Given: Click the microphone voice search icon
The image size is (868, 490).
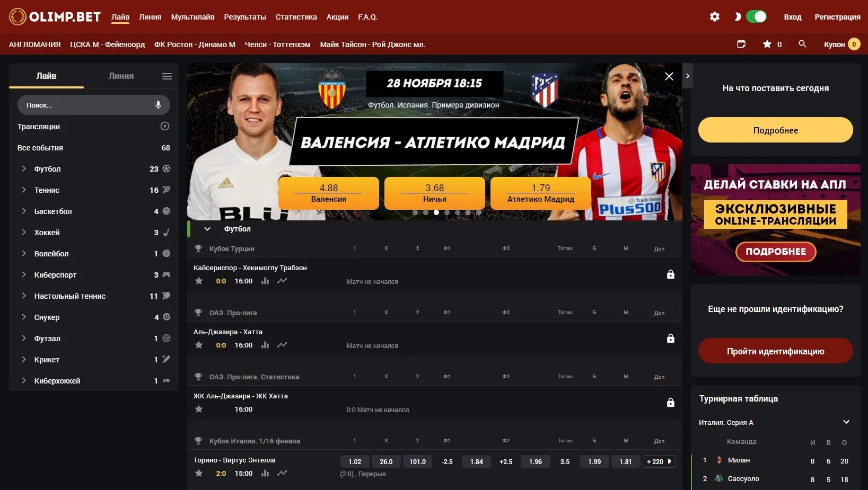Looking at the screenshot, I should [x=158, y=105].
